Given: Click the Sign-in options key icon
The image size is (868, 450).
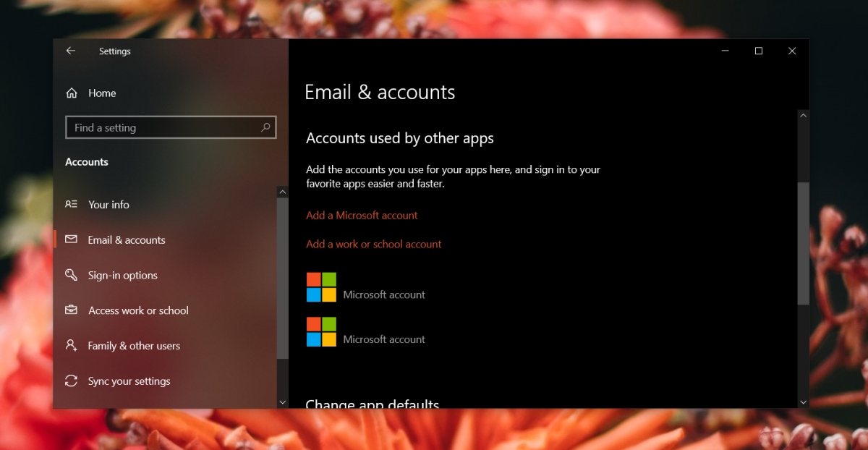Looking at the screenshot, I should (71, 275).
